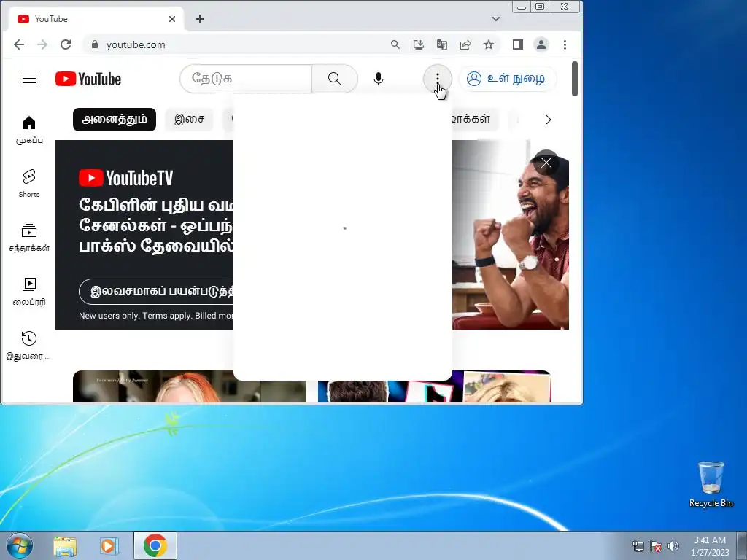View site info via padlock icon

tap(94, 44)
